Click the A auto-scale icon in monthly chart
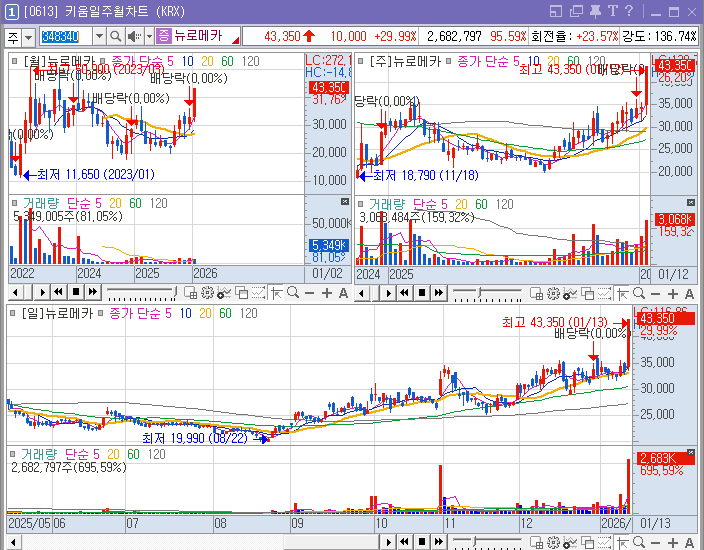The height and width of the screenshot is (550, 704). point(343,294)
